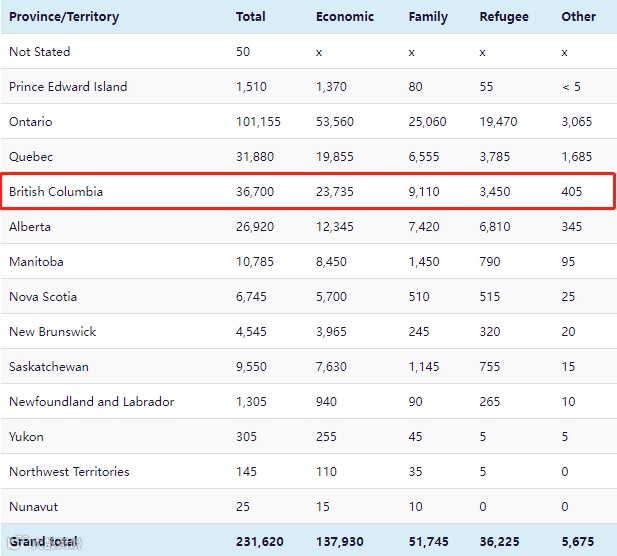Select the Nova Scotia row label
This screenshot has height=556, width=617.
click(43, 296)
